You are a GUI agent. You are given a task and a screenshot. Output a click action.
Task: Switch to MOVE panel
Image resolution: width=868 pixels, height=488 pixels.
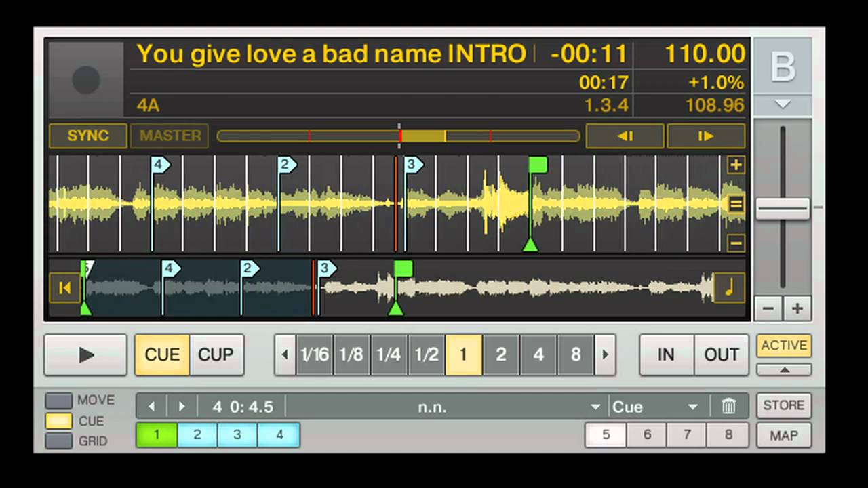(58, 401)
